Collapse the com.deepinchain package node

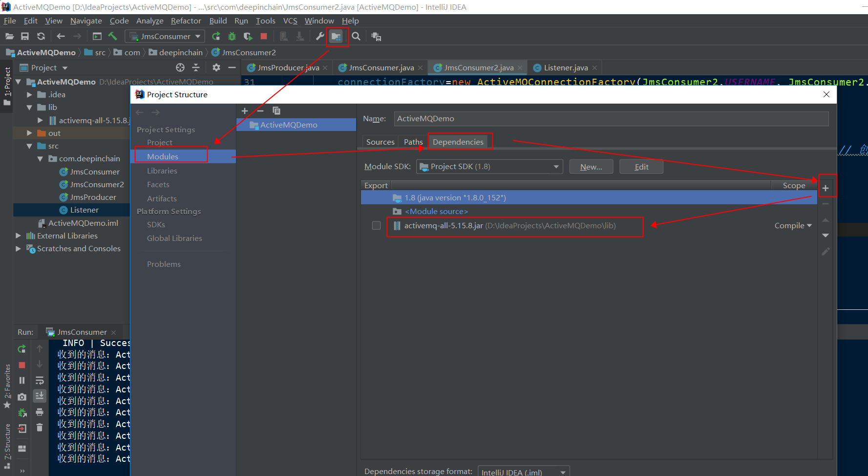[41, 158]
